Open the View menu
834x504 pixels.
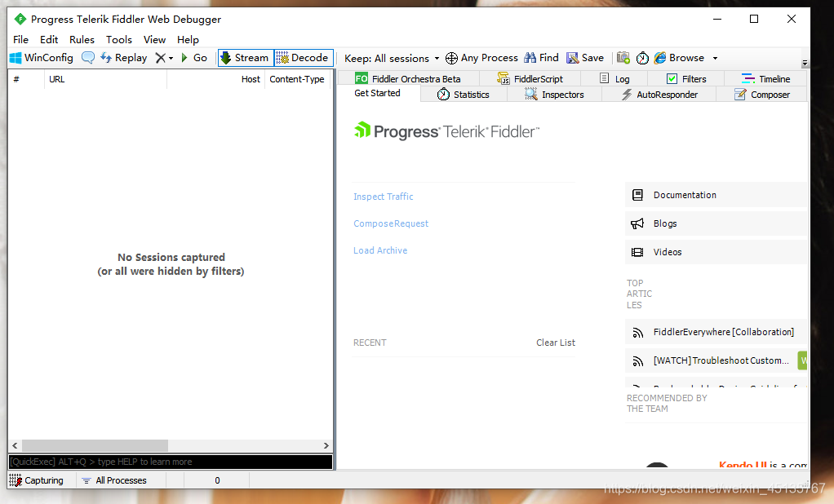[x=154, y=40]
